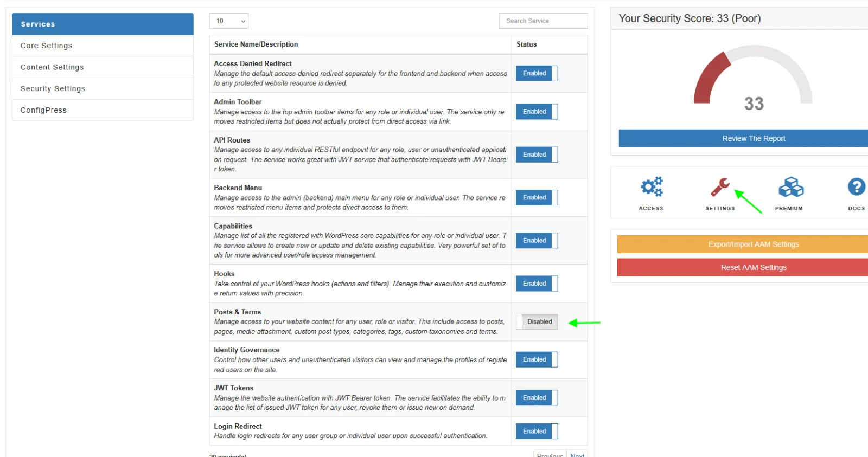Disable the Admin Toolbar service
868x457 pixels.
click(x=535, y=111)
